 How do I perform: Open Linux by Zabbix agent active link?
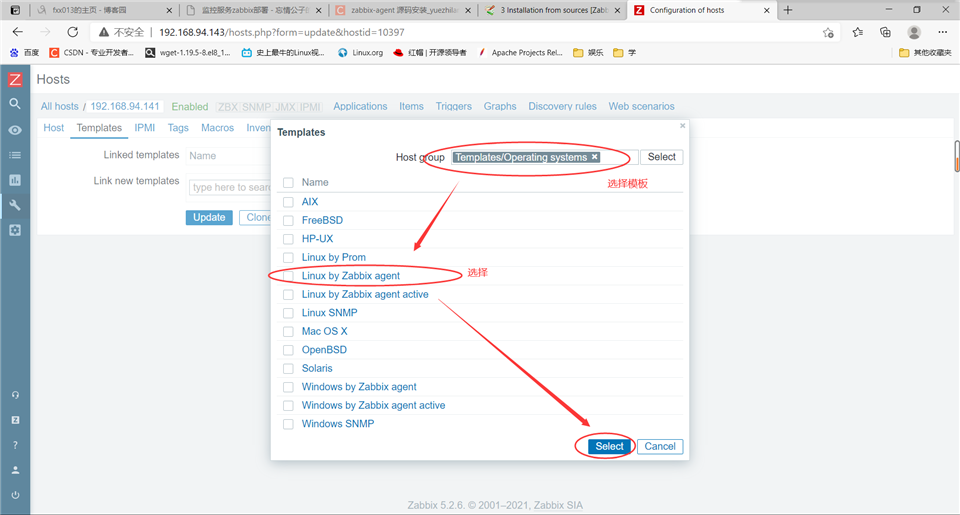pyautogui.click(x=365, y=295)
